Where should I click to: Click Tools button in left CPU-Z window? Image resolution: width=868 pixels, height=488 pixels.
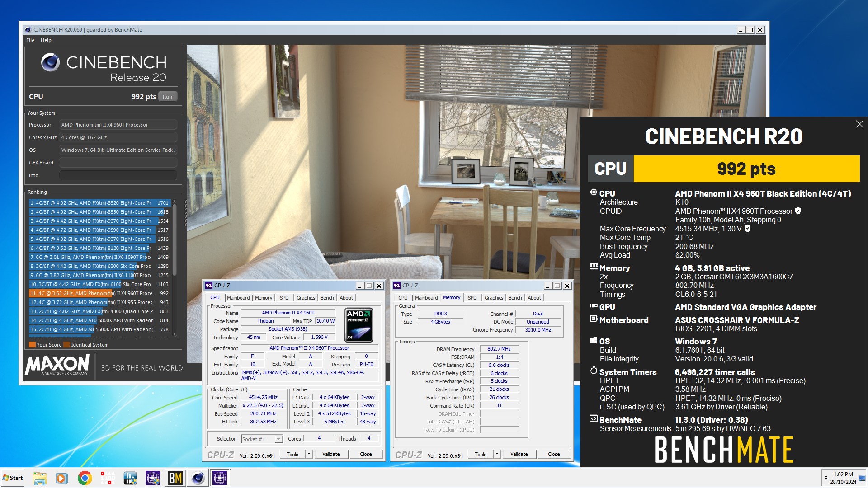292,454
